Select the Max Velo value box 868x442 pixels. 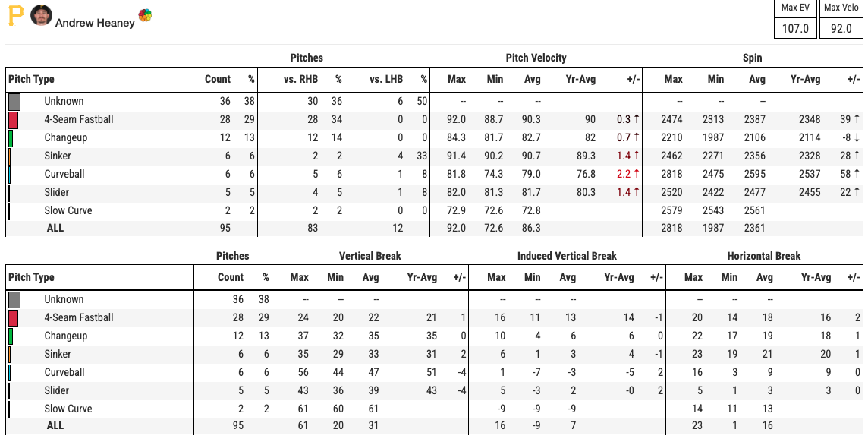[841, 29]
